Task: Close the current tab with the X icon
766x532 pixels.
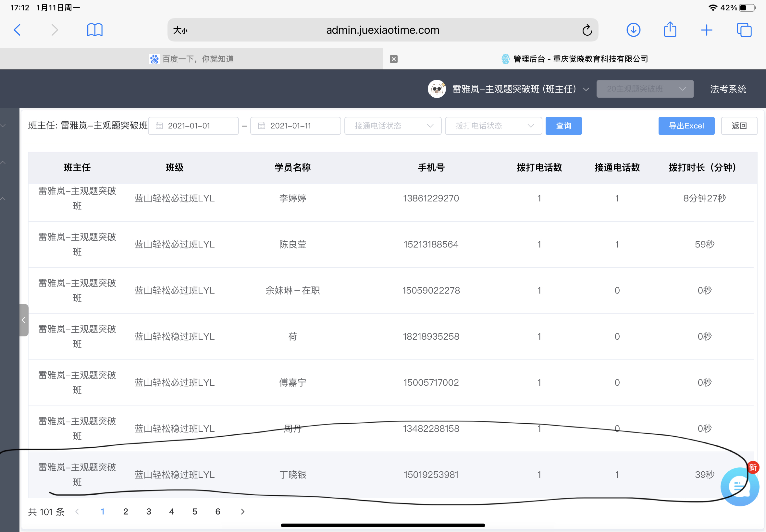Action: 393,59
